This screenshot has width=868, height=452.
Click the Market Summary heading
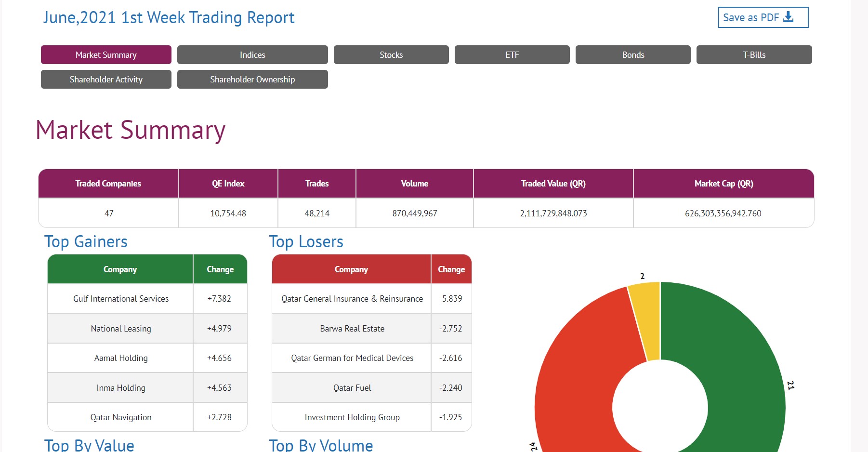click(131, 130)
